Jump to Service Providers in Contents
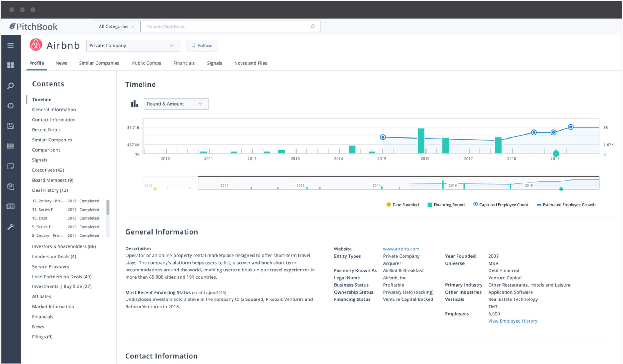 coord(51,267)
